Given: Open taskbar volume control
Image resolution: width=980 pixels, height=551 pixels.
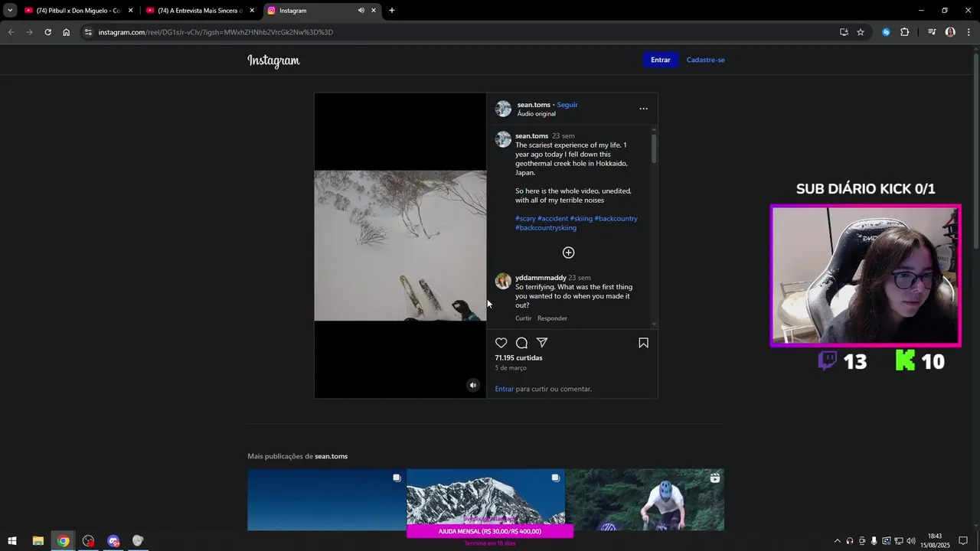Looking at the screenshot, I should click(911, 541).
